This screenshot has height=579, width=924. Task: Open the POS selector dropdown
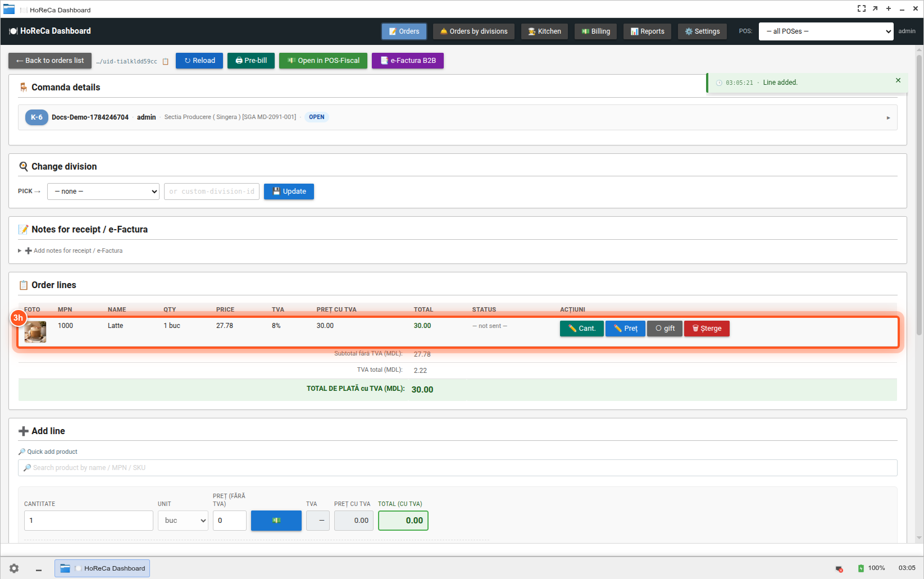[826, 31]
